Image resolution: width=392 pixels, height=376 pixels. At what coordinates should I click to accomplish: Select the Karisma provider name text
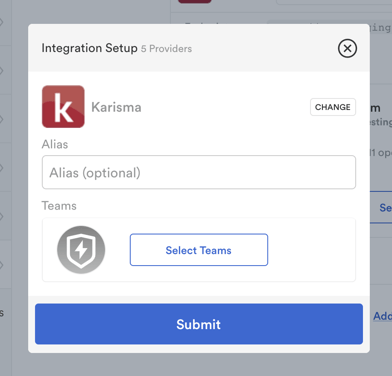pos(116,107)
